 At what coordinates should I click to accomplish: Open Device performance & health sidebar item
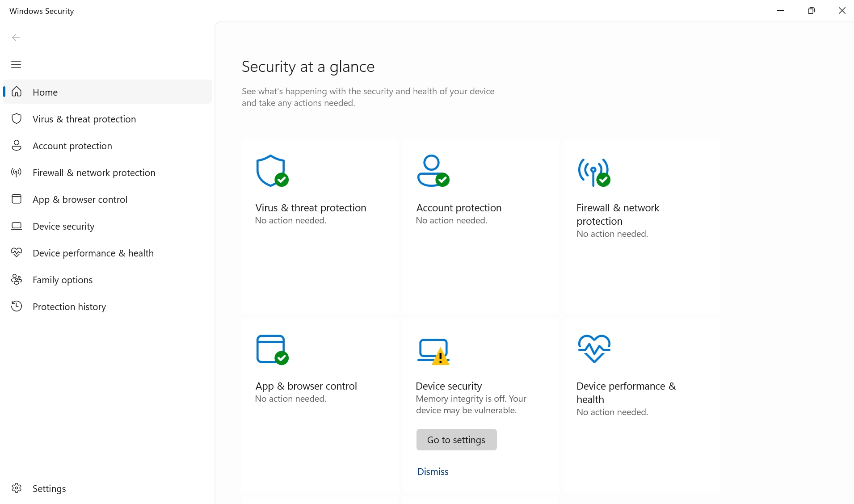(93, 253)
